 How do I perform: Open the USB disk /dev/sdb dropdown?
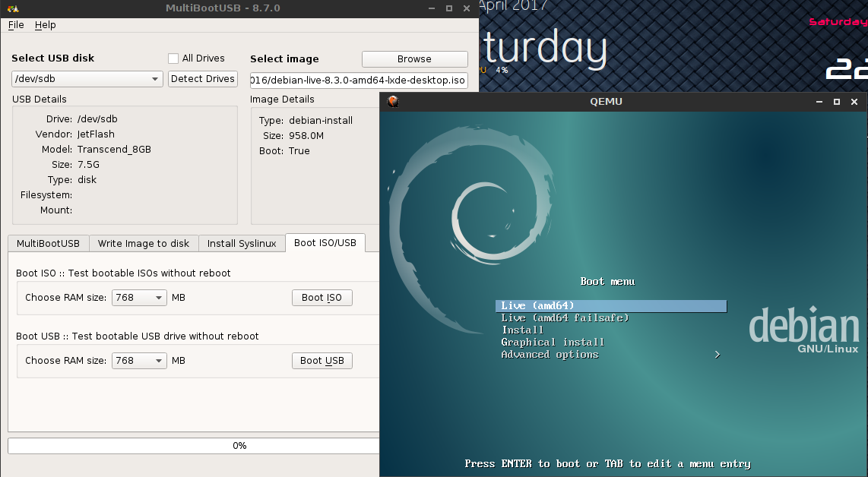click(x=87, y=79)
